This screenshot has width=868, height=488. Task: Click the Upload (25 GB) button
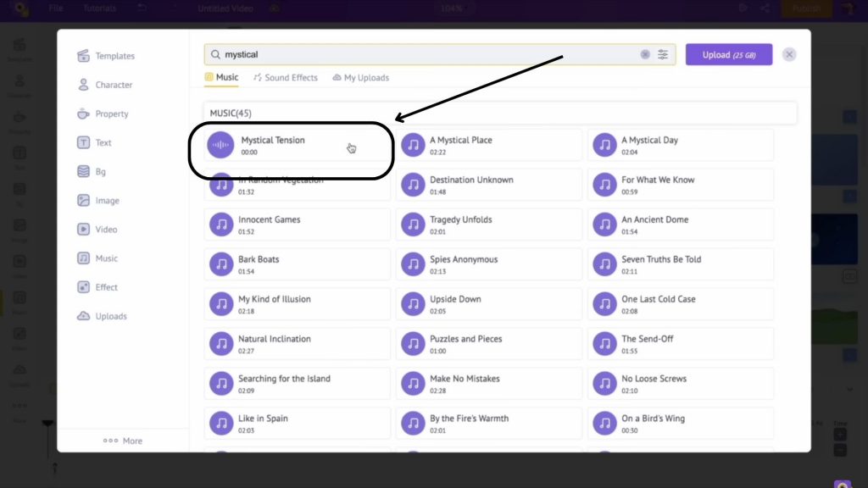tap(728, 54)
